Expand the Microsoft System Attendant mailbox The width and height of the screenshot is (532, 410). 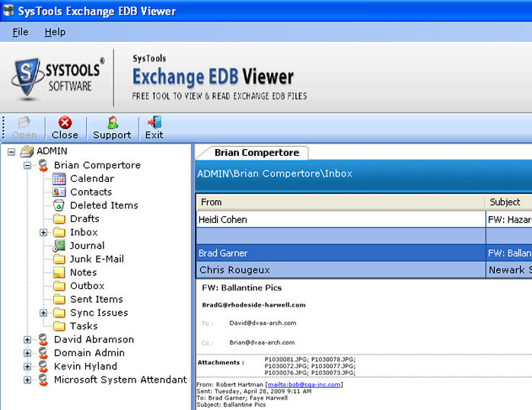click(27, 380)
